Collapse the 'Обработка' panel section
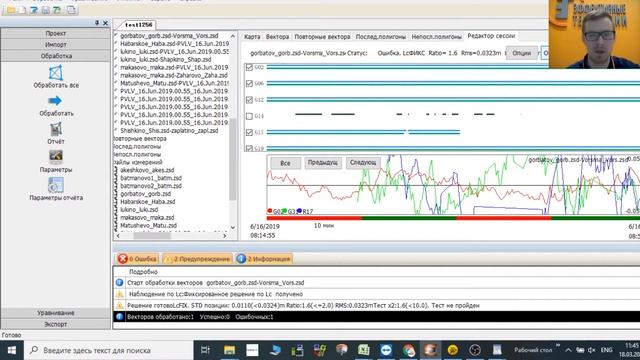 click(x=56, y=56)
